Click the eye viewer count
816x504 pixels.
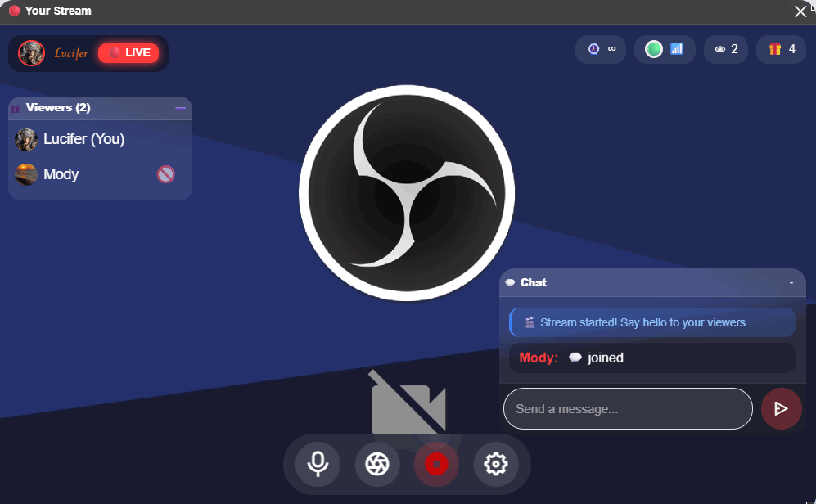pos(725,49)
